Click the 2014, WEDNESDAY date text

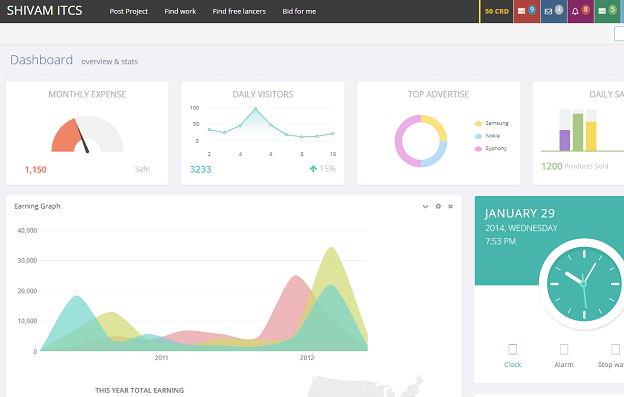(521, 228)
